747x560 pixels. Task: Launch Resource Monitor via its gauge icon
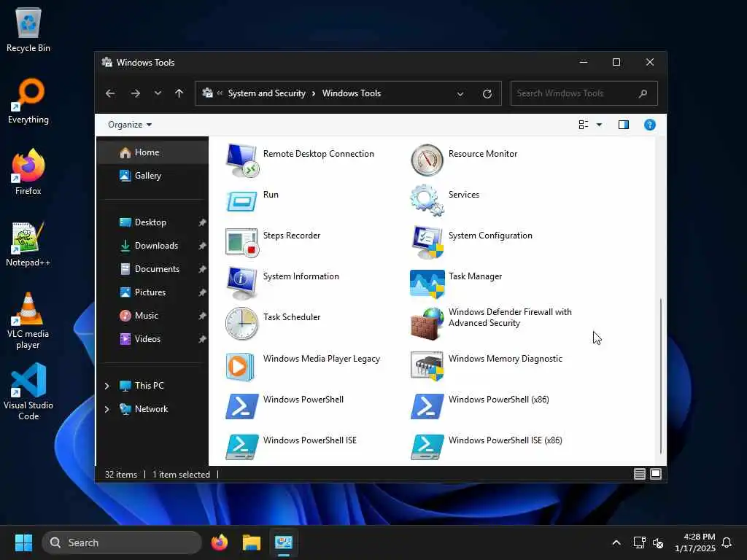click(x=427, y=160)
